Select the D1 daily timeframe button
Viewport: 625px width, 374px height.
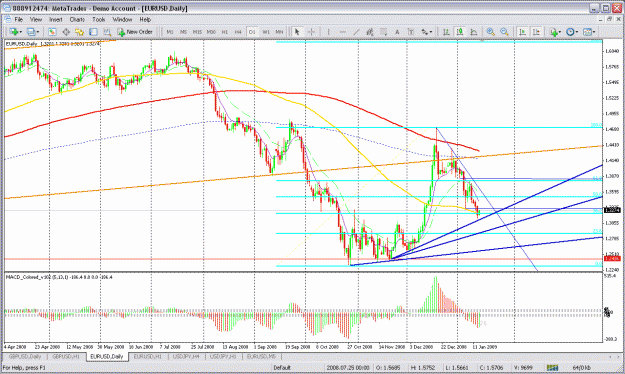[x=252, y=32]
